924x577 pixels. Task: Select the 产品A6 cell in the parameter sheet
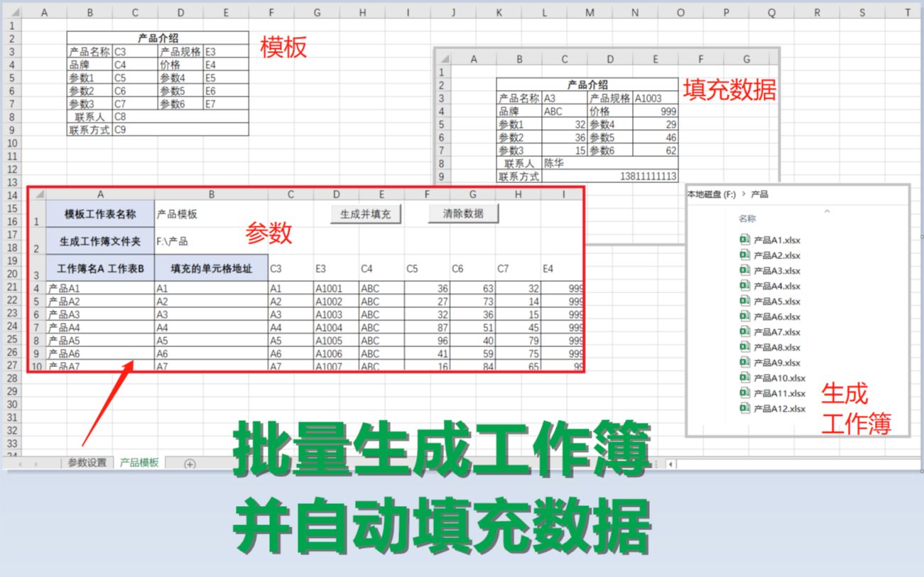(x=100, y=354)
